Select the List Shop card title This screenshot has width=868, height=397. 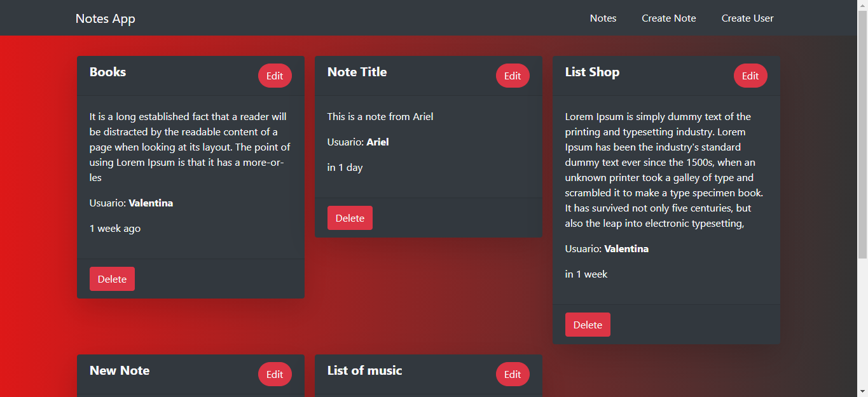[x=592, y=72]
